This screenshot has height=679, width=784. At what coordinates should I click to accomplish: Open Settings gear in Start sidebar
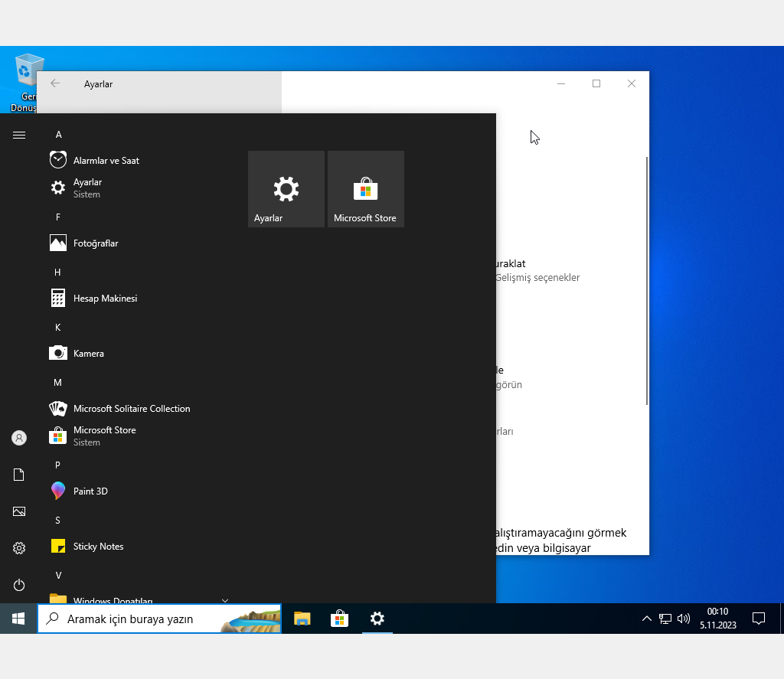(x=19, y=548)
